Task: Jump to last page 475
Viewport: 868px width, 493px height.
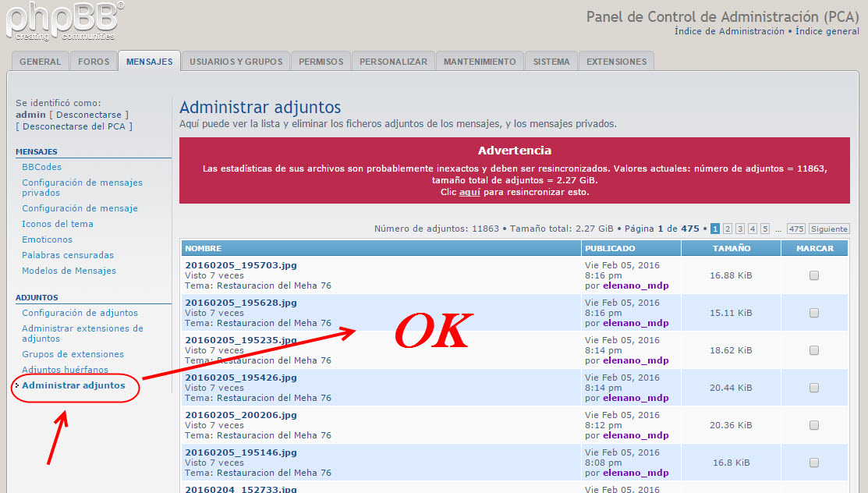Action: click(795, 229)
